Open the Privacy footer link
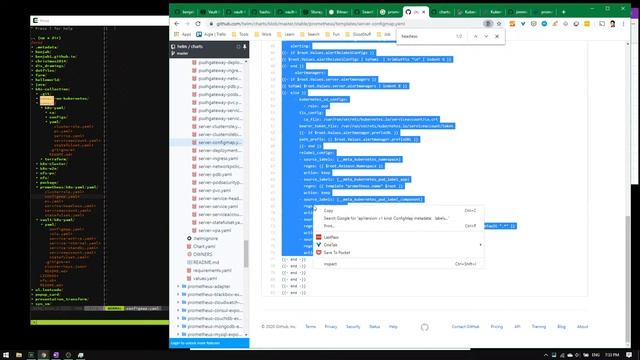 (331, 327)
